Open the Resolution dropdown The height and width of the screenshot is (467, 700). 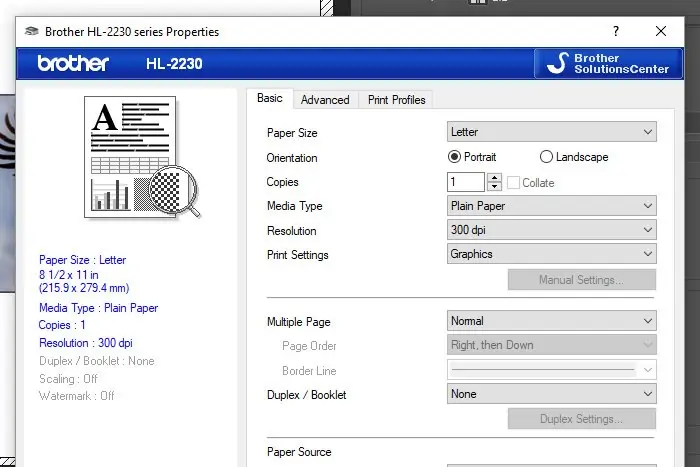(x=551, y=229)
